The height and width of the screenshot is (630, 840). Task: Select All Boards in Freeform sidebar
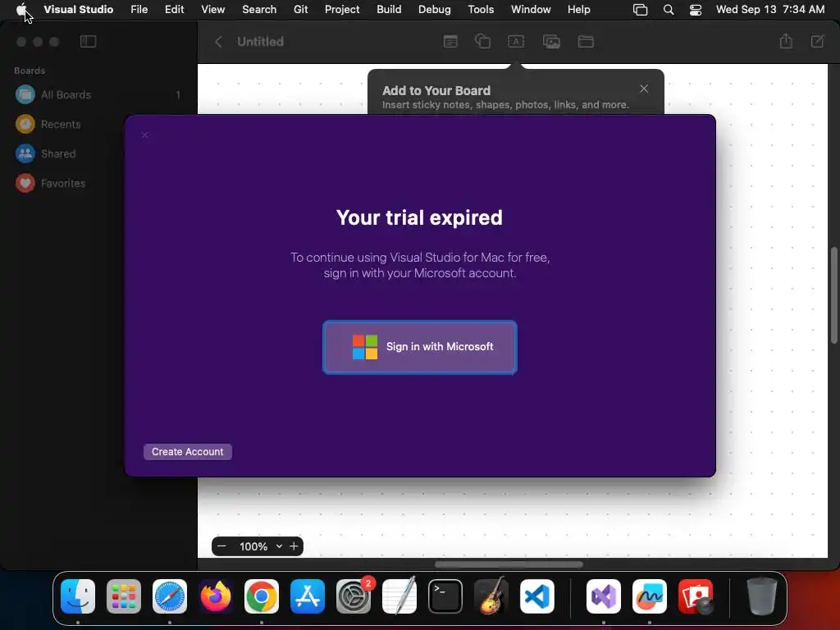98,95
